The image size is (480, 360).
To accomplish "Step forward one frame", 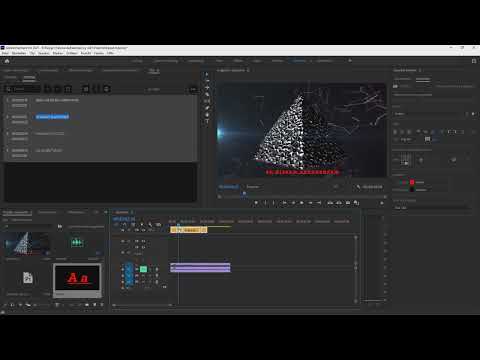I will pyautogui.click(x=310, y=203).
